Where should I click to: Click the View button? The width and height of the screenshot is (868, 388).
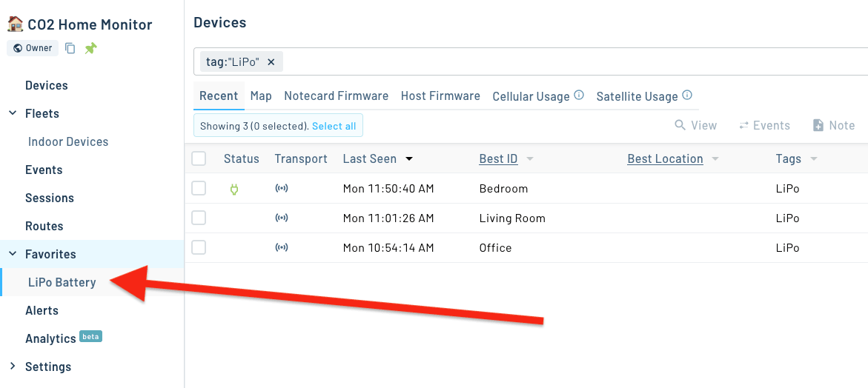pyautogui.click(x=696, y=125)
